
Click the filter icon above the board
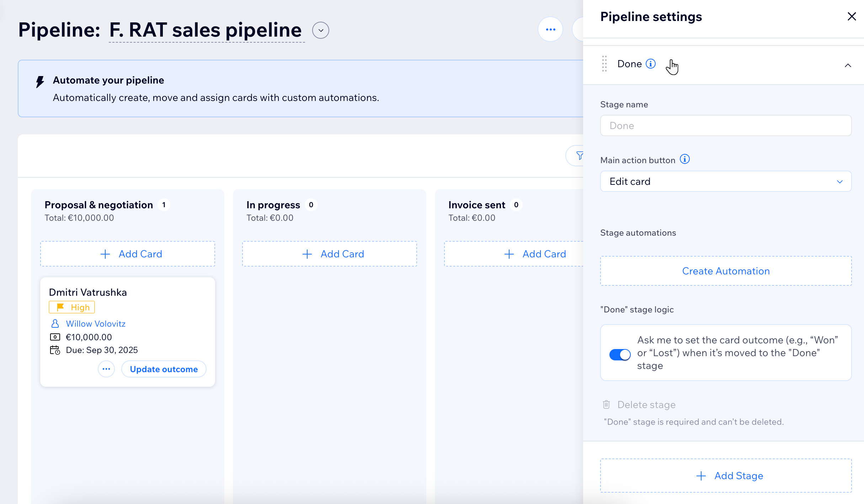click(580, 156)
